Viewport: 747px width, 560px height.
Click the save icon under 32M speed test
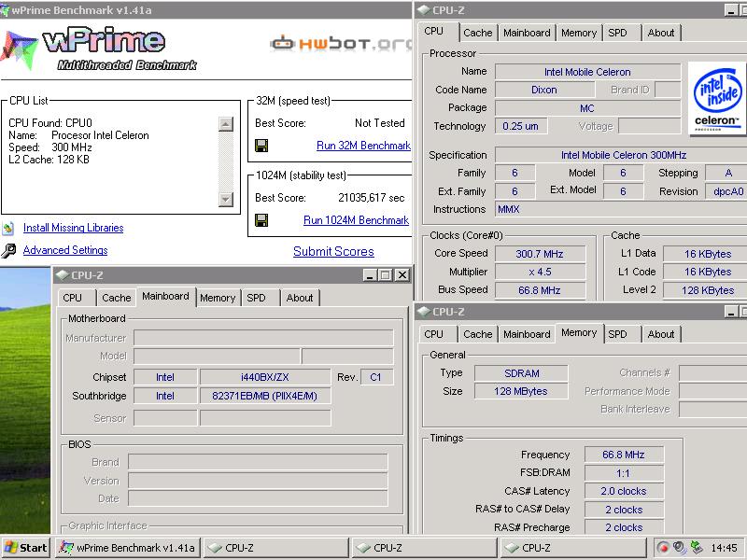click(261, 146)
